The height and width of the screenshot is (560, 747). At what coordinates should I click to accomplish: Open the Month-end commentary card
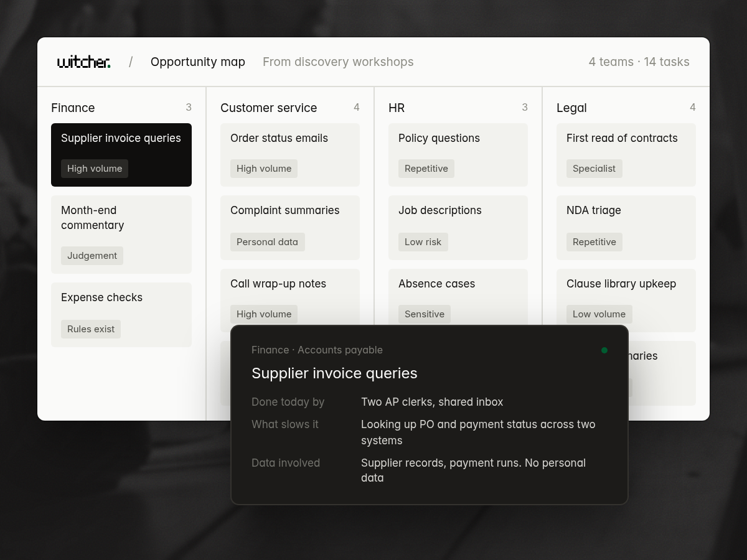(121, 235)
